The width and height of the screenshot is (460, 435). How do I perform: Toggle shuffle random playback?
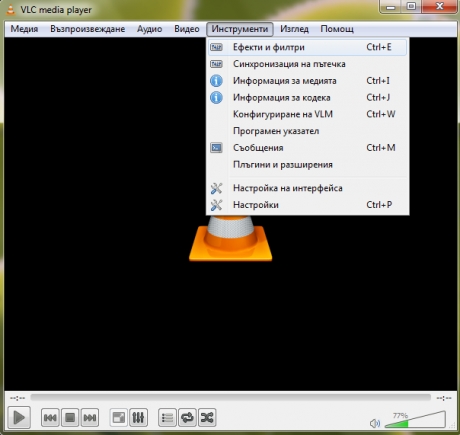point(207,417)
